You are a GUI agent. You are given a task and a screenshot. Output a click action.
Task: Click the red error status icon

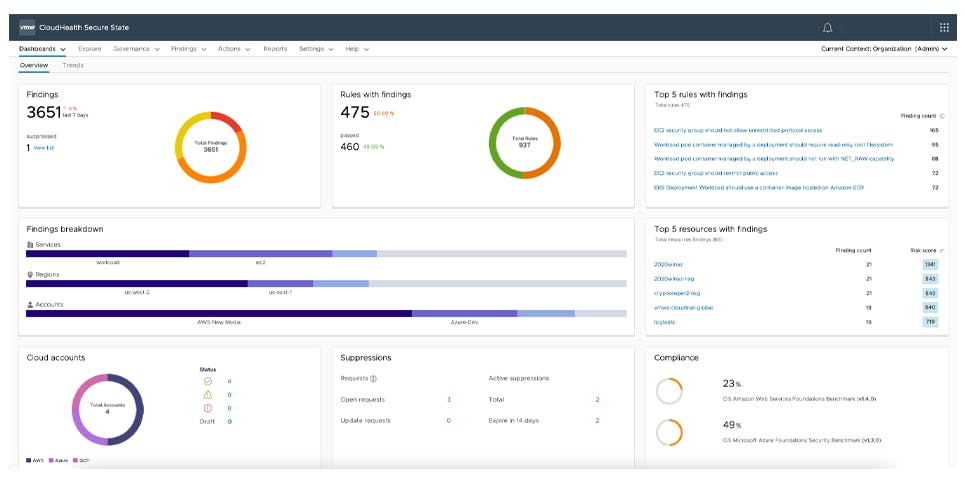coord(207,408)
